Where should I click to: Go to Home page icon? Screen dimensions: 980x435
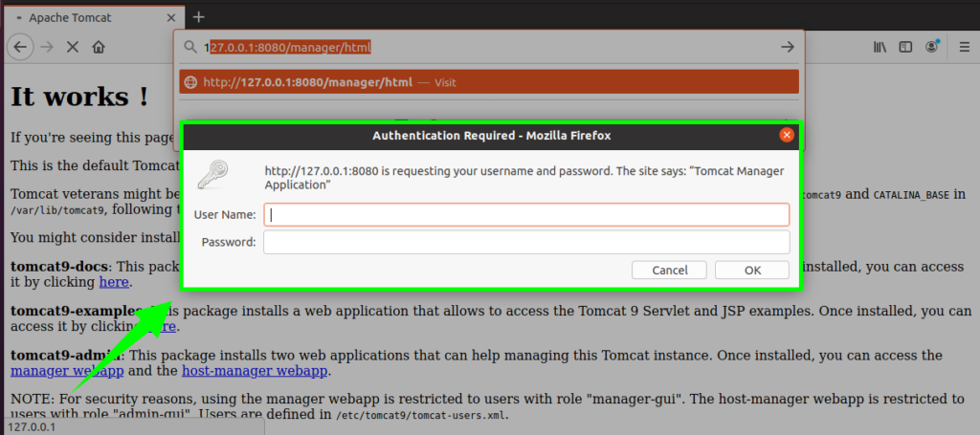(99, 48)
